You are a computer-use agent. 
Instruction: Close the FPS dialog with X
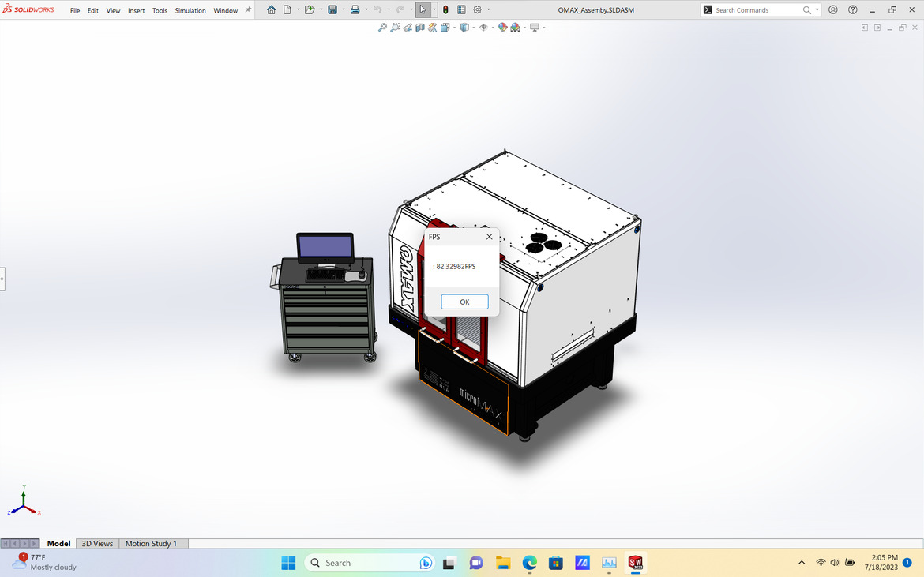click(x=489, y=237)
